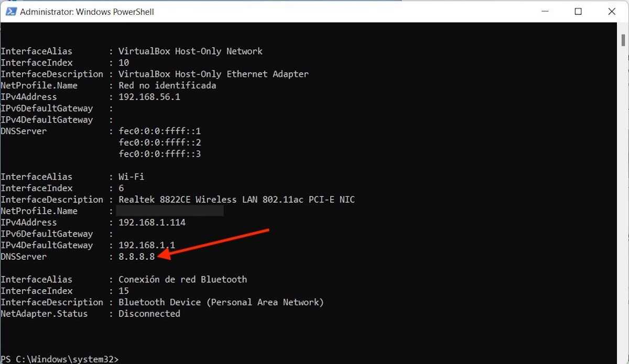Click the scrollbar thumb on the right
Screen dimensions: 629x364
click(x=623, y=40)
